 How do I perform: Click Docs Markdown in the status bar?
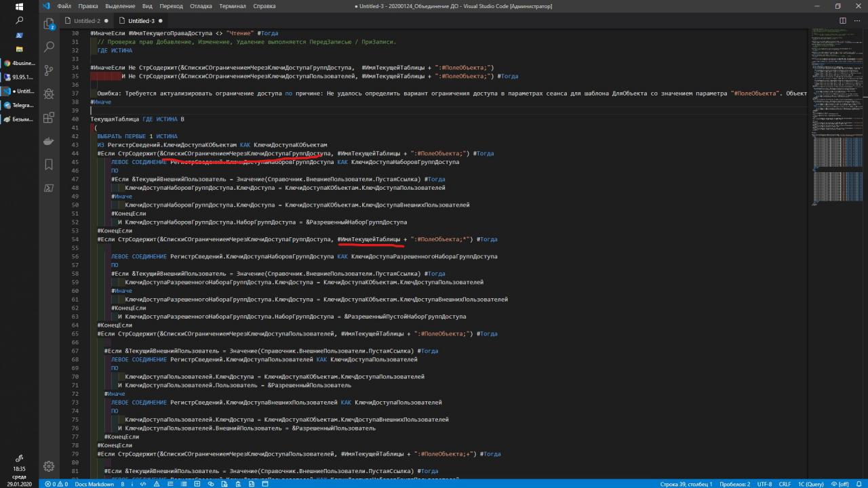(94, 484)
